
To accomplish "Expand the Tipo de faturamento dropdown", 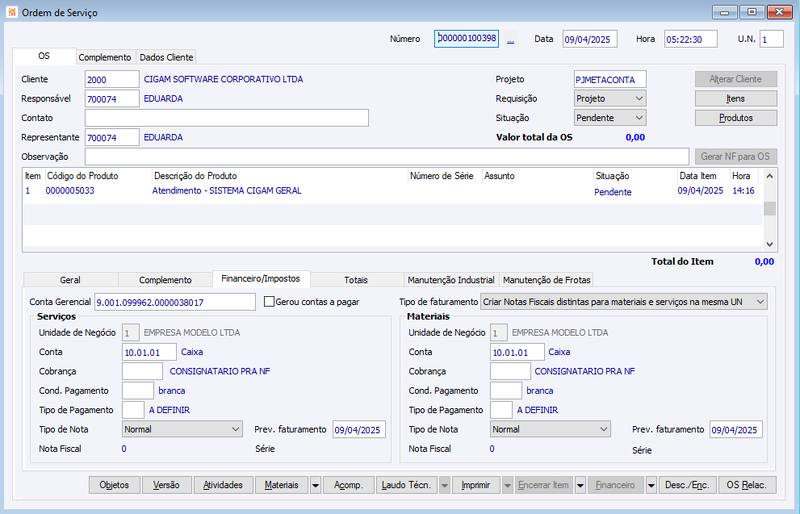I will pos(623,302).
